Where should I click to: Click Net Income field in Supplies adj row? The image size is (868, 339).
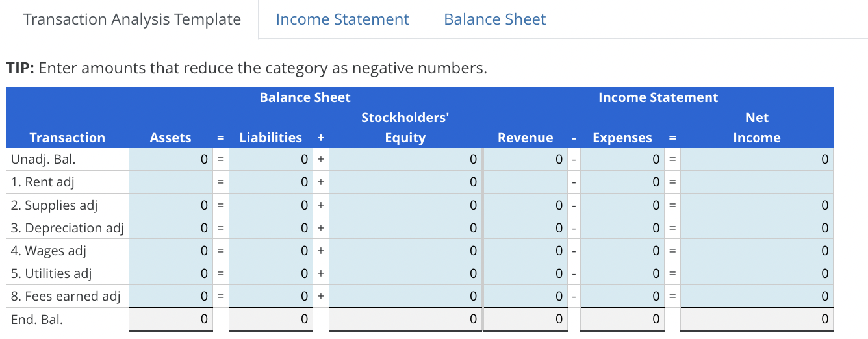[757, 205]
